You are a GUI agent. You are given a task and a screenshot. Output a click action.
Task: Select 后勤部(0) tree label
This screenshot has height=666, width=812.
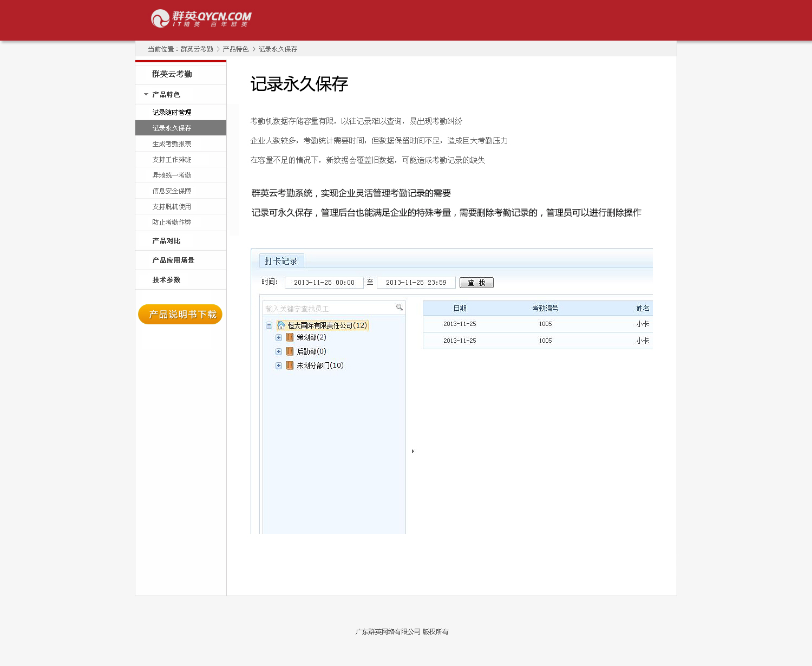pyautogui.click(x=312, y=351)
